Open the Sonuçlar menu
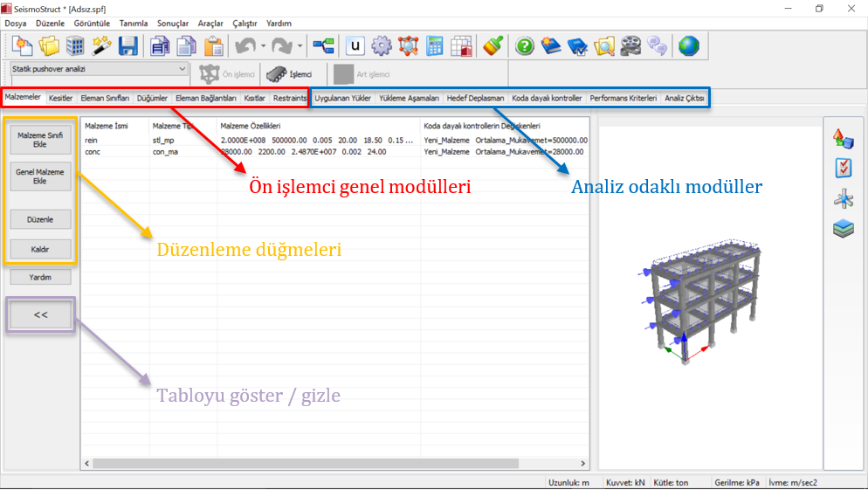Image resolution: width=868 pixels, height=490 pixels. point(172,23)
